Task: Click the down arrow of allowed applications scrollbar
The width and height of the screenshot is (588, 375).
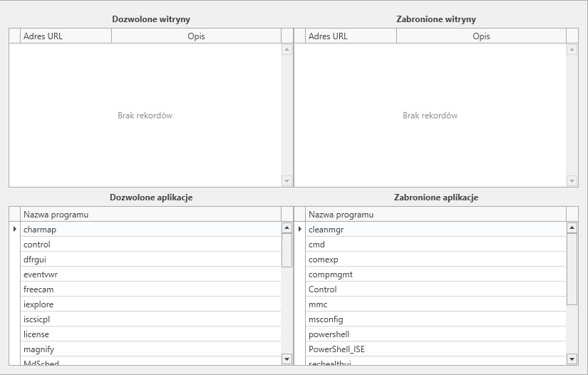Action: 287,359
